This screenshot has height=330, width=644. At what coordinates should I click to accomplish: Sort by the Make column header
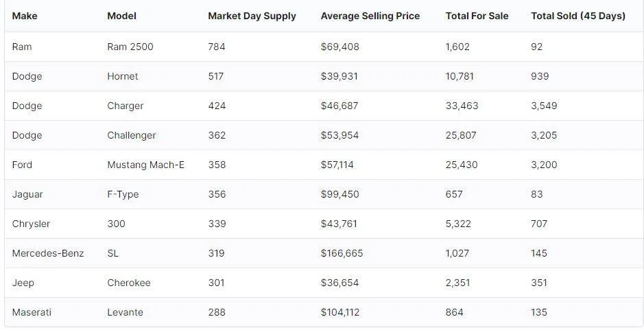[25, 16]
